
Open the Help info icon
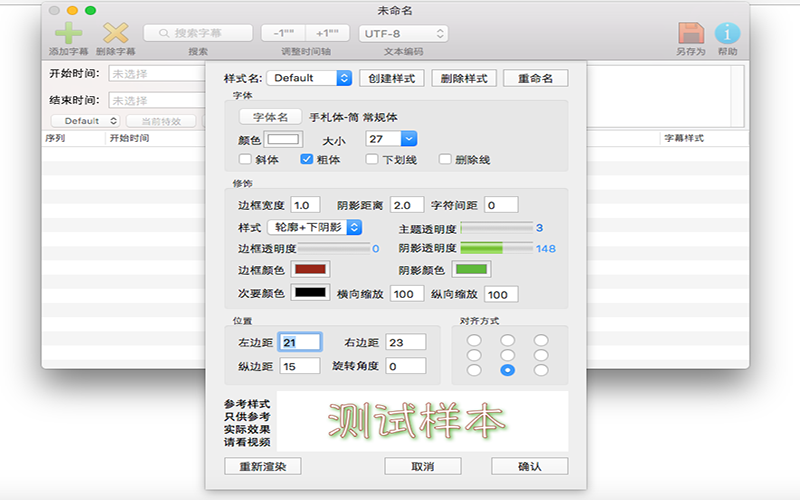pos(727,33)
